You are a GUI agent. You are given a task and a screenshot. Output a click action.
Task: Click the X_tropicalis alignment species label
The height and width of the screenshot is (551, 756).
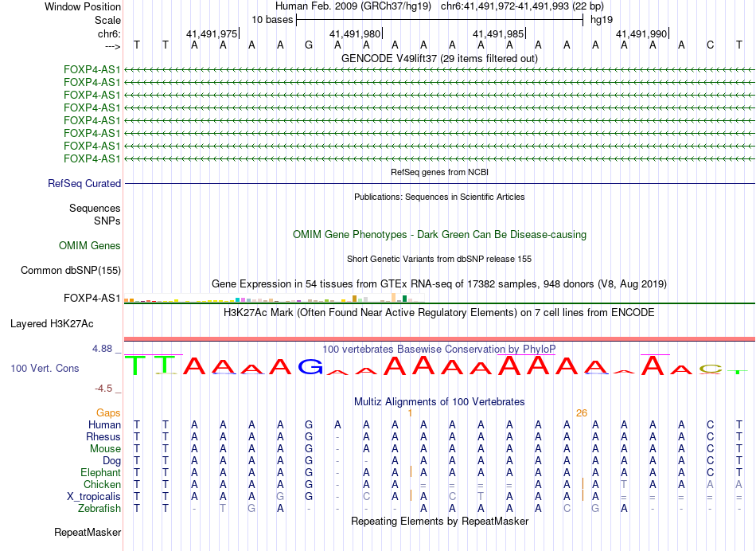94,497
